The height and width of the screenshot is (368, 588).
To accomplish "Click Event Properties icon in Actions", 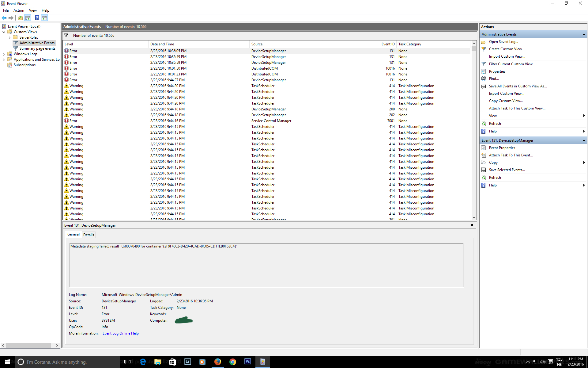I will pos(484,148).
